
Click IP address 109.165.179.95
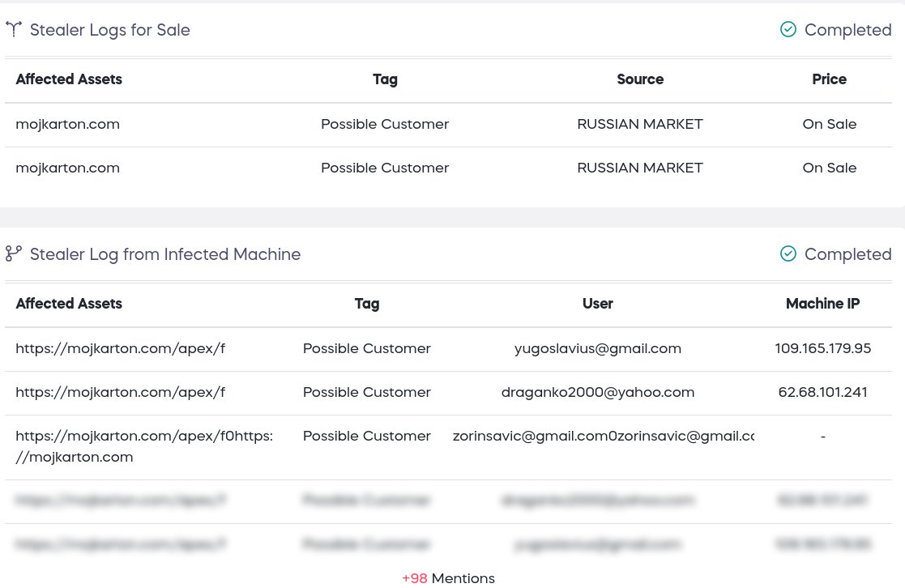point(822,348)
